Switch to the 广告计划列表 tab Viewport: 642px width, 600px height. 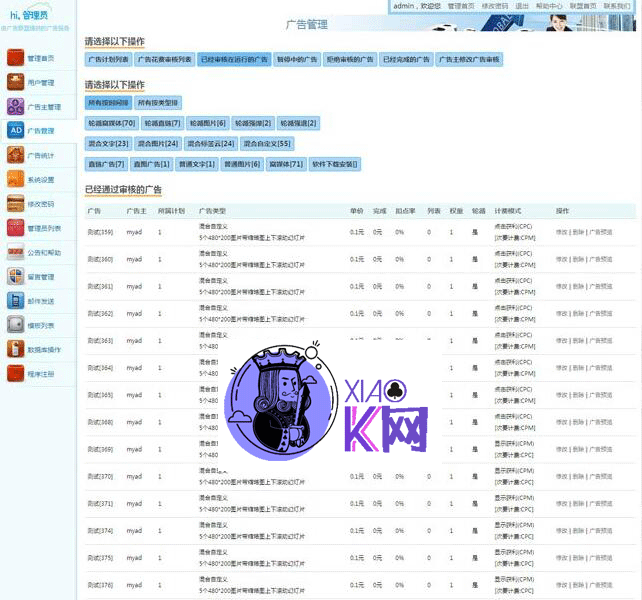pyautogui.click(x=107, y=60)
